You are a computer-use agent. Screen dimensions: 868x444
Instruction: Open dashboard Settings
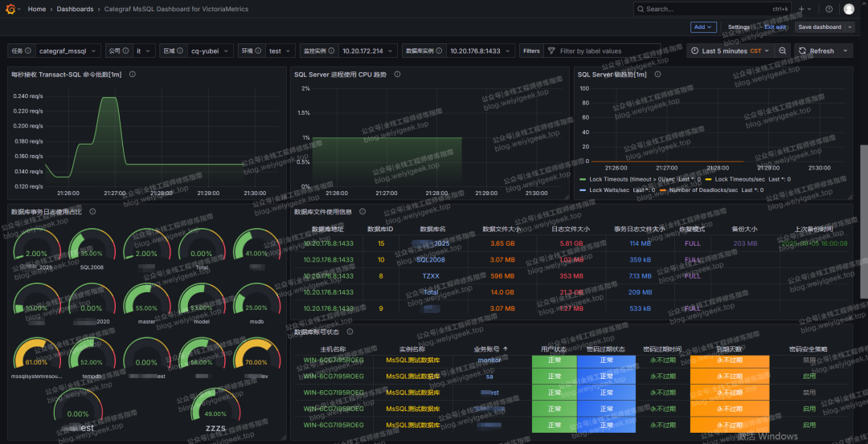pyautogui.click(x=739, y=27)
